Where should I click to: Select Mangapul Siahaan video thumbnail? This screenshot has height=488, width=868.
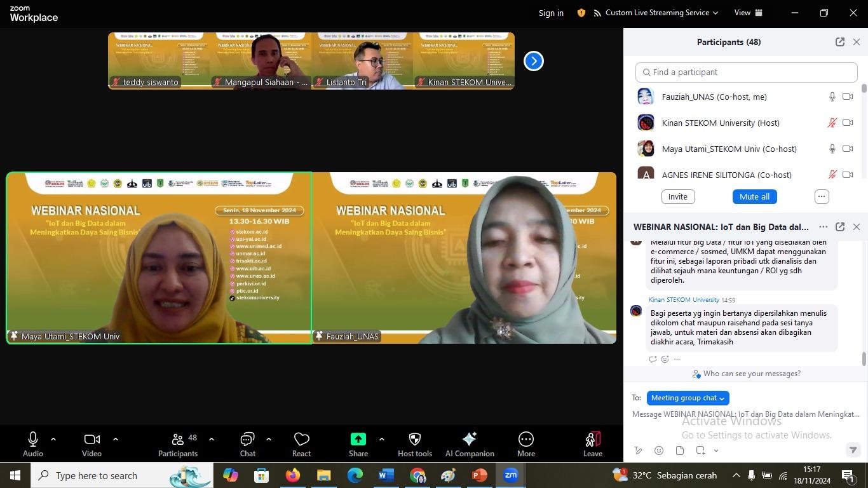(x=261, y=61)
